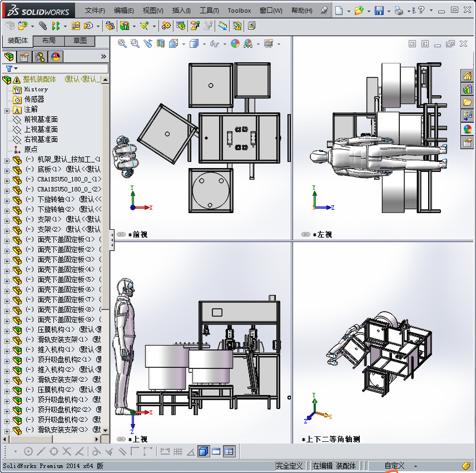Open the DisplayManager sphere tab
Screen dimensions: 476x473
coord(56,57)
